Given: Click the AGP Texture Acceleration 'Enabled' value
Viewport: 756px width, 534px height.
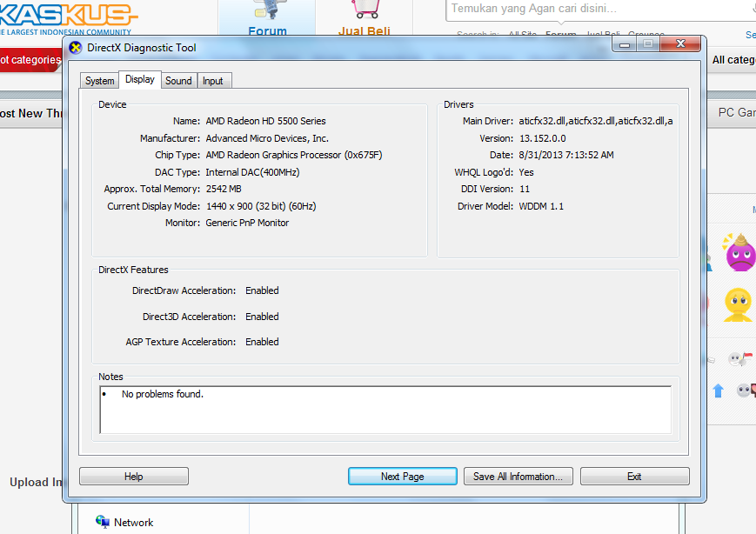Looking at the screenshot, I should (262, 342).
